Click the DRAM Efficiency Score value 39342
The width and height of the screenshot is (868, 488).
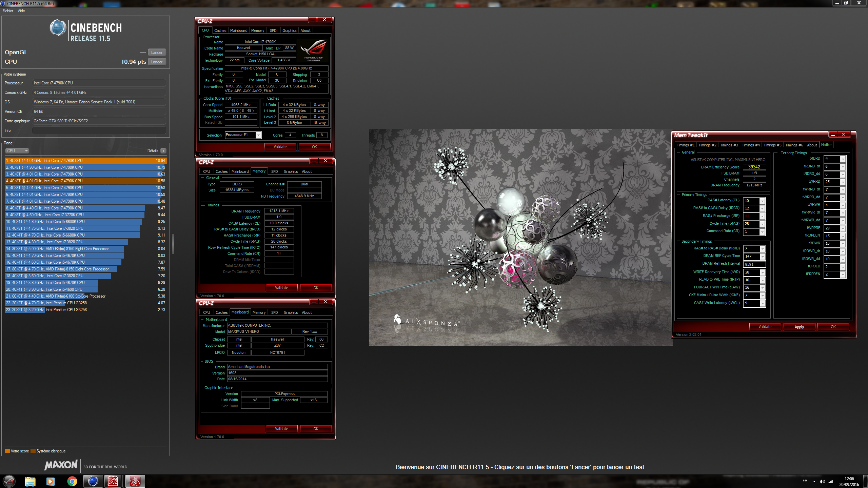coord(754,167)
